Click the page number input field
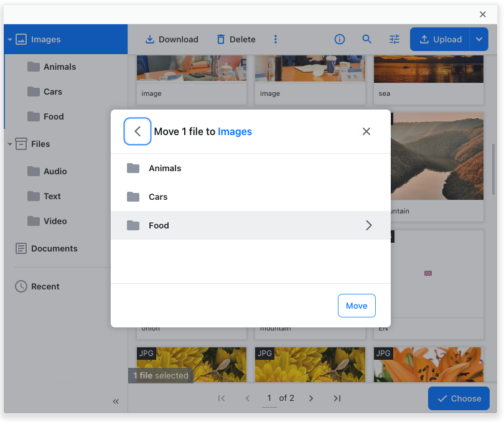 [269, 398]
